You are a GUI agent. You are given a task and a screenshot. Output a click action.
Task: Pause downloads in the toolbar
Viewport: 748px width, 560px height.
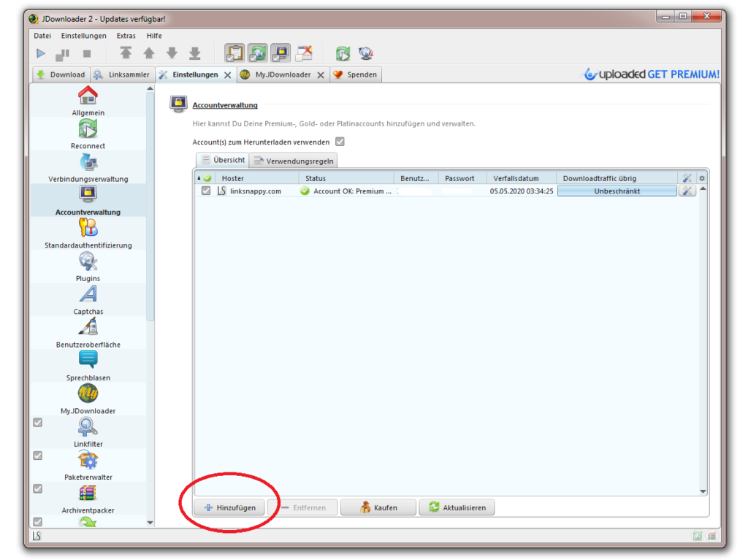(x=63, y=54)
